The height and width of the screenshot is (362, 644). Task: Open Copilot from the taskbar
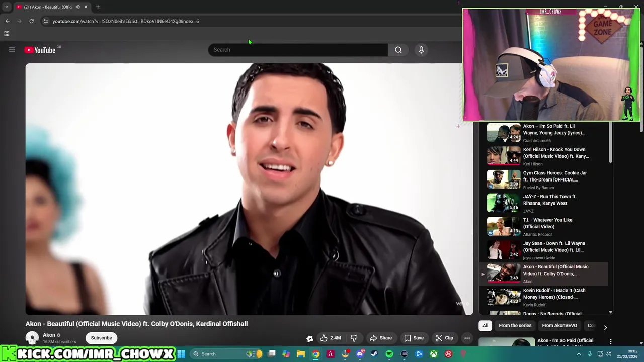[x=286, y=354]
